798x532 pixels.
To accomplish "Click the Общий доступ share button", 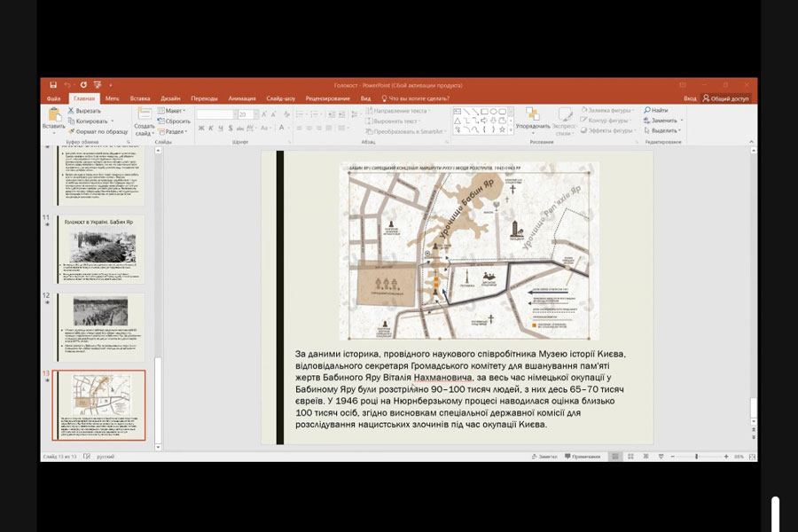I will [726, 98].
